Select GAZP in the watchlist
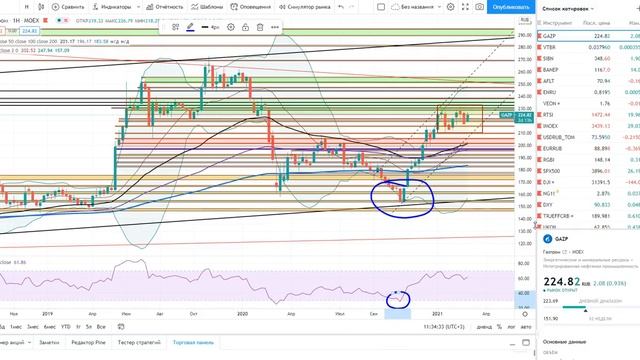 tap(588, 36)
